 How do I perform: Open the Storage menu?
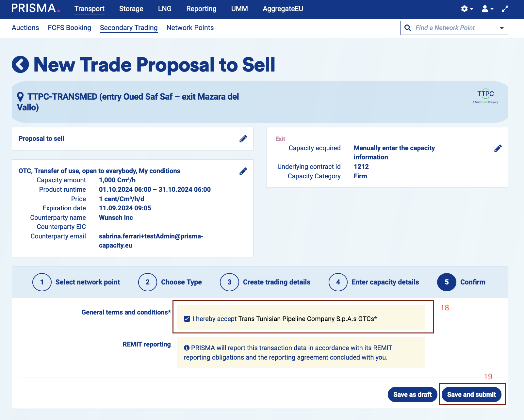pos(131,9)
